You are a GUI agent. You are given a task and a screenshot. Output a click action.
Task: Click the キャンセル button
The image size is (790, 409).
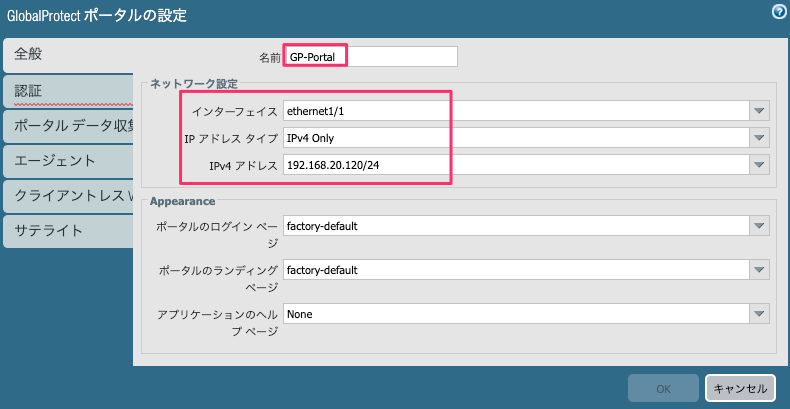pyautogui.click(x=740, y=388)
